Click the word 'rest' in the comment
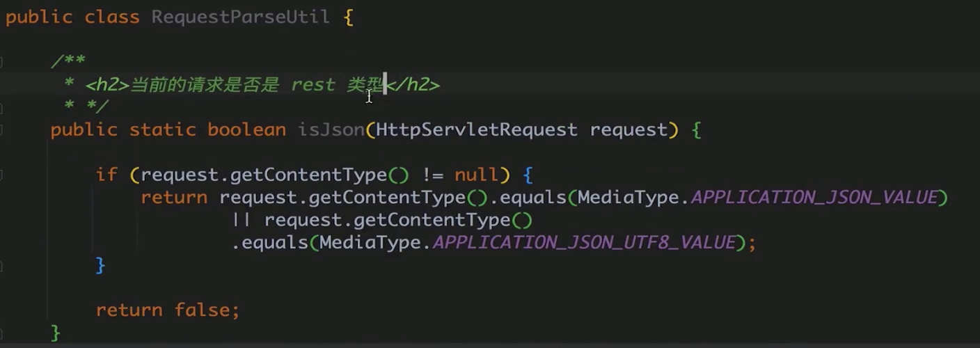 (313, 85)
